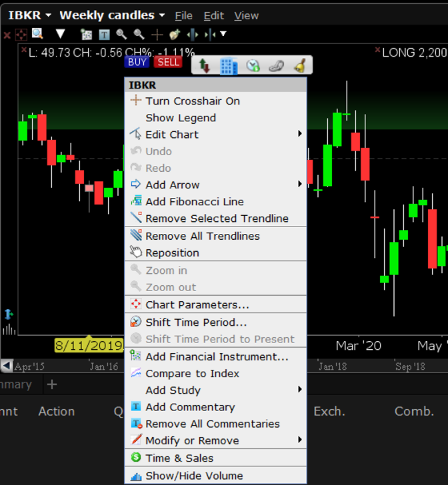Click the red chart parameters icon in toolbar
The width and height of the screenshot is (448, 485).
click(21, 34)
